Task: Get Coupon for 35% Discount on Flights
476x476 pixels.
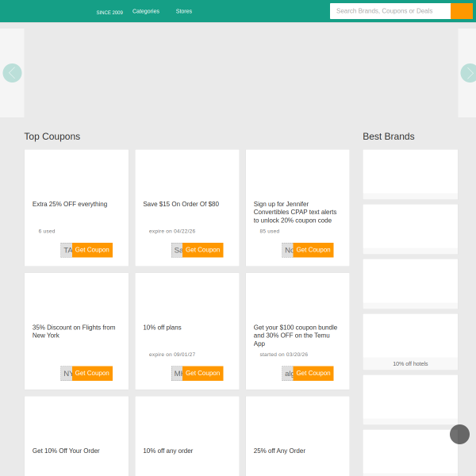Action: tap(92, 373)
